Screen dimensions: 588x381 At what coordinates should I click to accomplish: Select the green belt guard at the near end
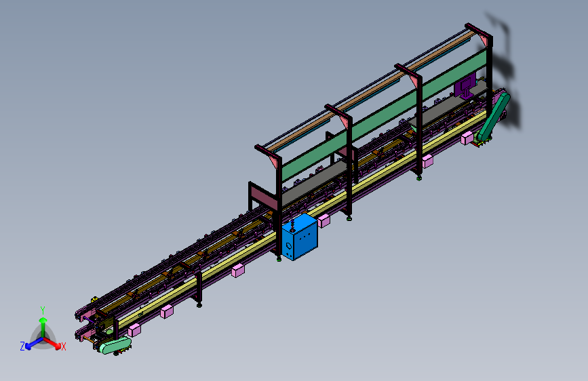(116, 345)
